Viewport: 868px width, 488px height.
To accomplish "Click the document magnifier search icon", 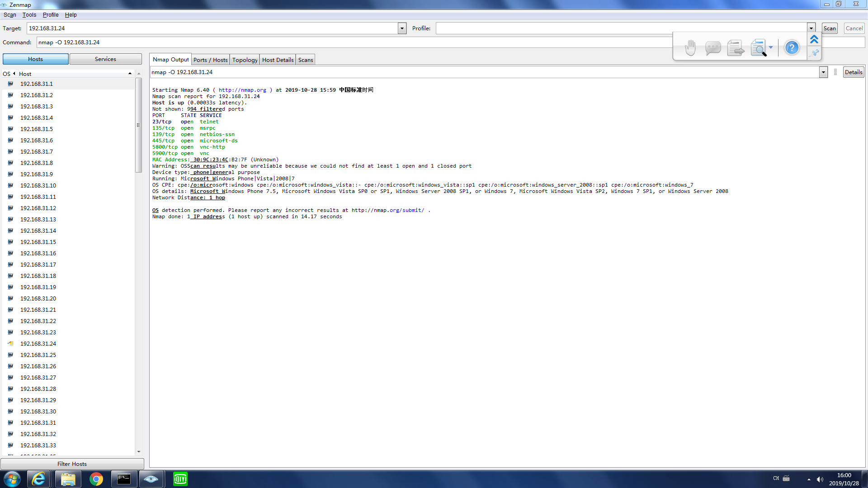I will tap(759, 47).
